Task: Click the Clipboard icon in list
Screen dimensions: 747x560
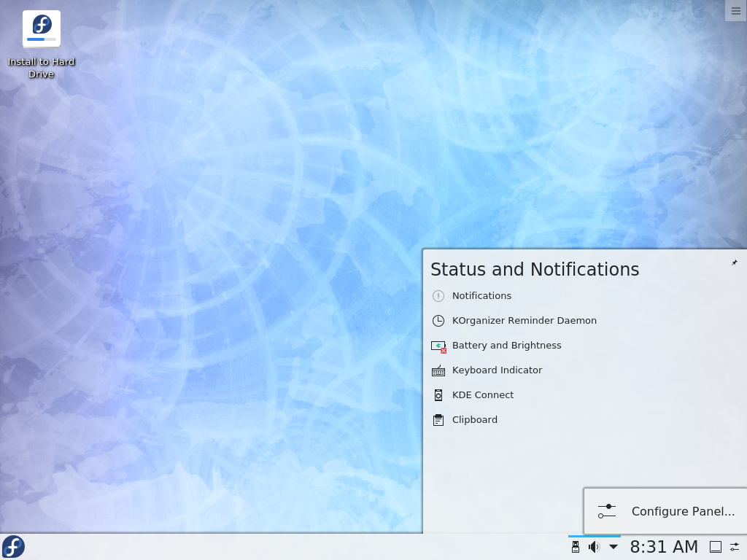Action: click(x=438, y=420)
